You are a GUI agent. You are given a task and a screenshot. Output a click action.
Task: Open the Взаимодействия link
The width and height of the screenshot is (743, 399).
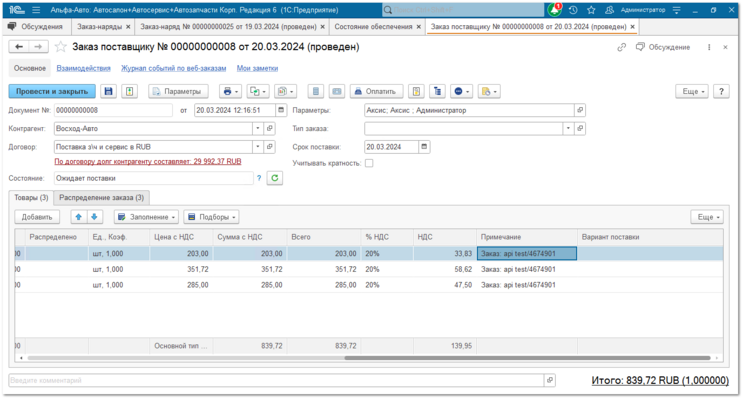coord(83,68)
